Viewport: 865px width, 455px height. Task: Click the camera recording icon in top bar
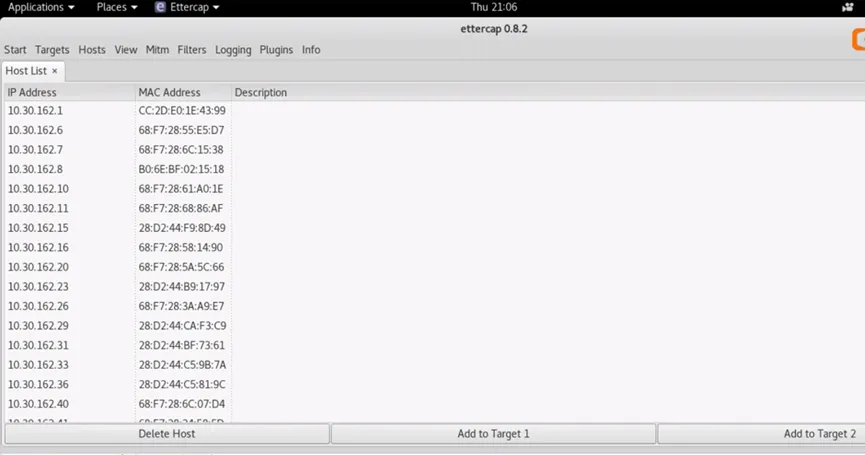(847, 7)
